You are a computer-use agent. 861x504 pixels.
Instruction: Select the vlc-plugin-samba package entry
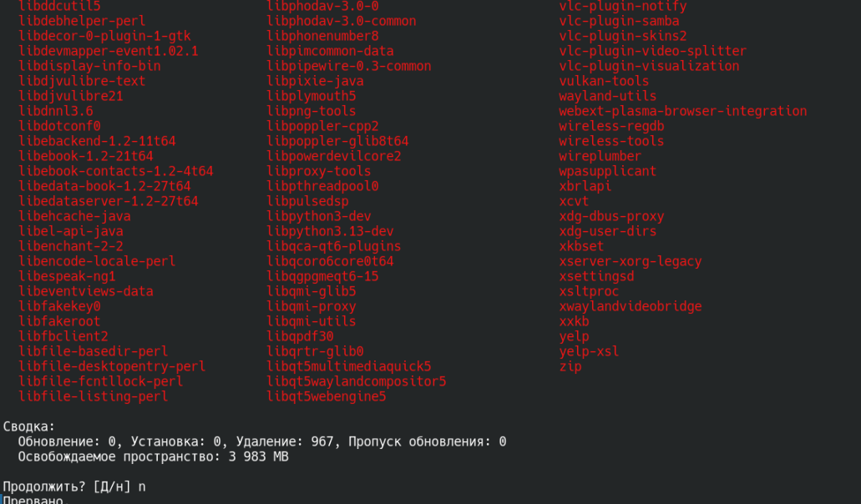619,22
